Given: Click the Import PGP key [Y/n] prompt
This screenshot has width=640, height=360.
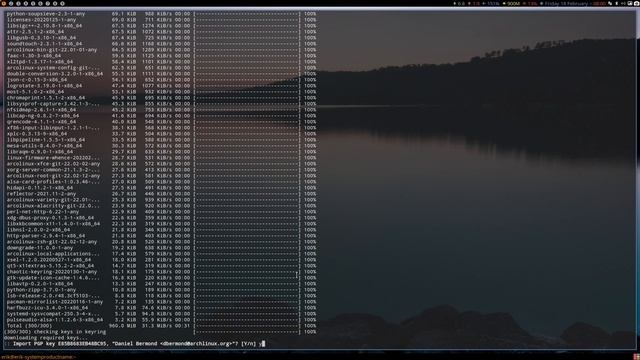Looking at the screenshot, I should coord(135,344).
